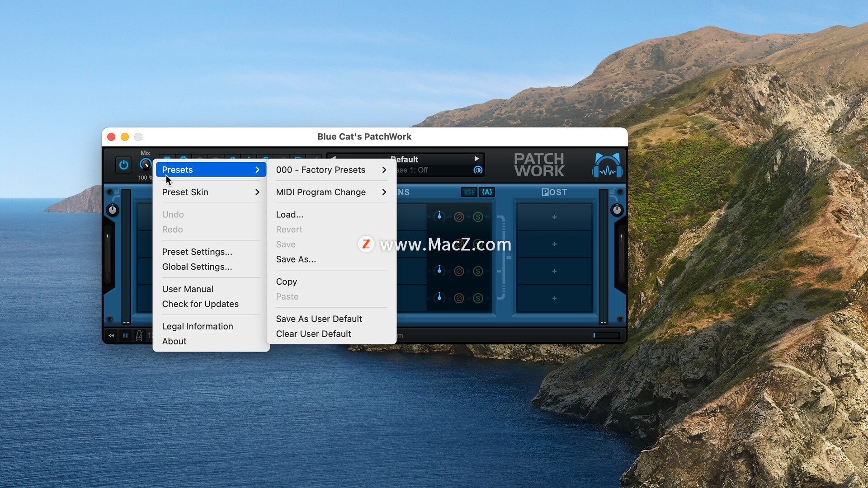
Task: Click the rewind transport button
Action: click(x=111, y=336)
